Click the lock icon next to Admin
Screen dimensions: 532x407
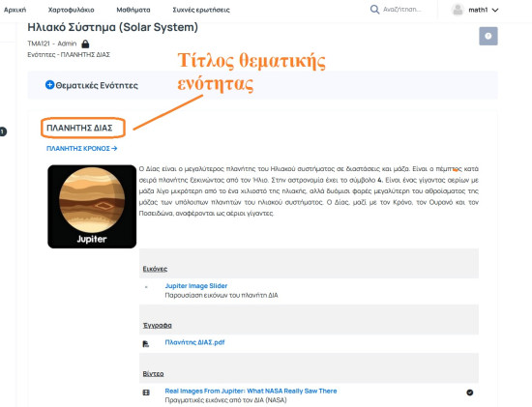coord(85,44)
